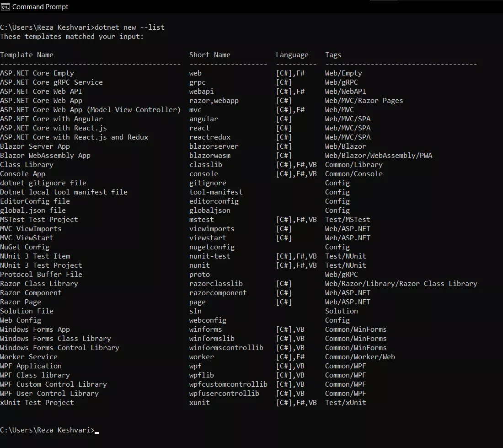Click 'Common/Worker/Web' tag text

tap(360, 357)
